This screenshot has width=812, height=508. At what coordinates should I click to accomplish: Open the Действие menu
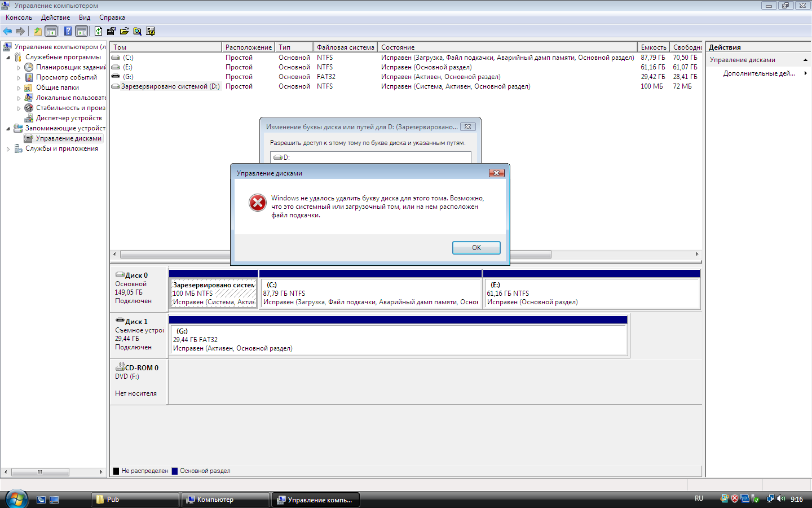click(x=55, y=17)
